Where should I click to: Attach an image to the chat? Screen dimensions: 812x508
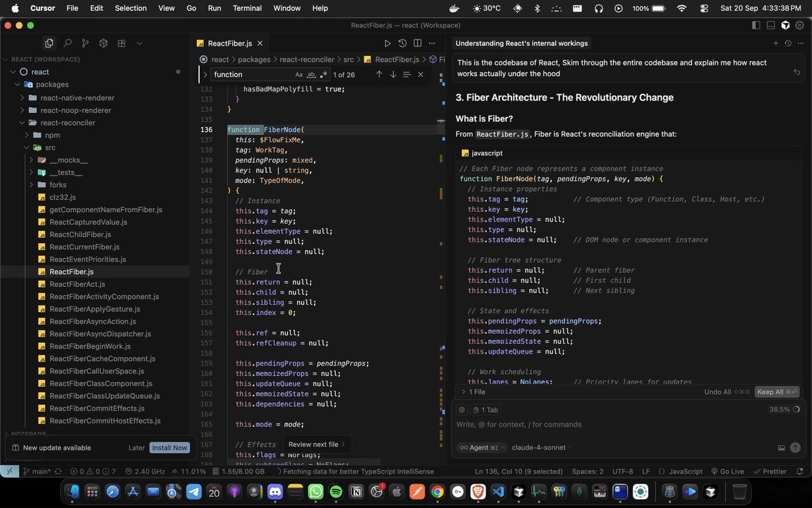782,448
